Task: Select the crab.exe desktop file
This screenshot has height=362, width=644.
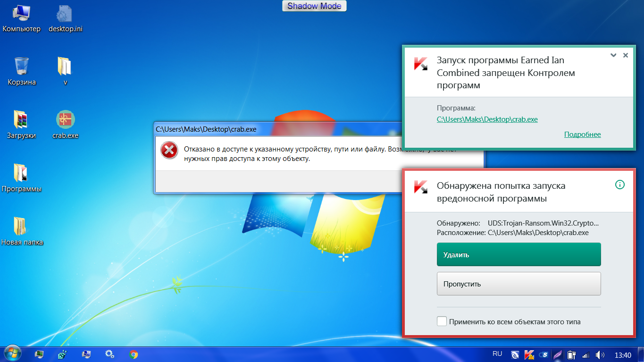Action: click(x=65, y=125)
